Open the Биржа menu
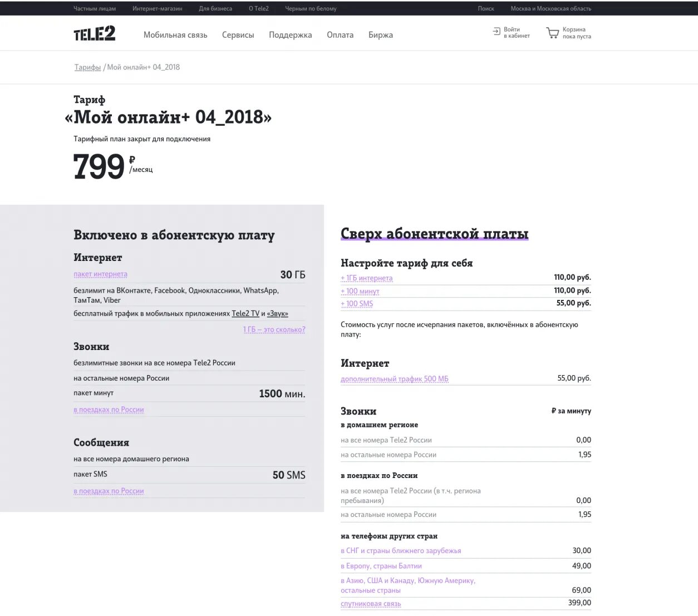This screenshot has height=616, width=698. point(381,35)
